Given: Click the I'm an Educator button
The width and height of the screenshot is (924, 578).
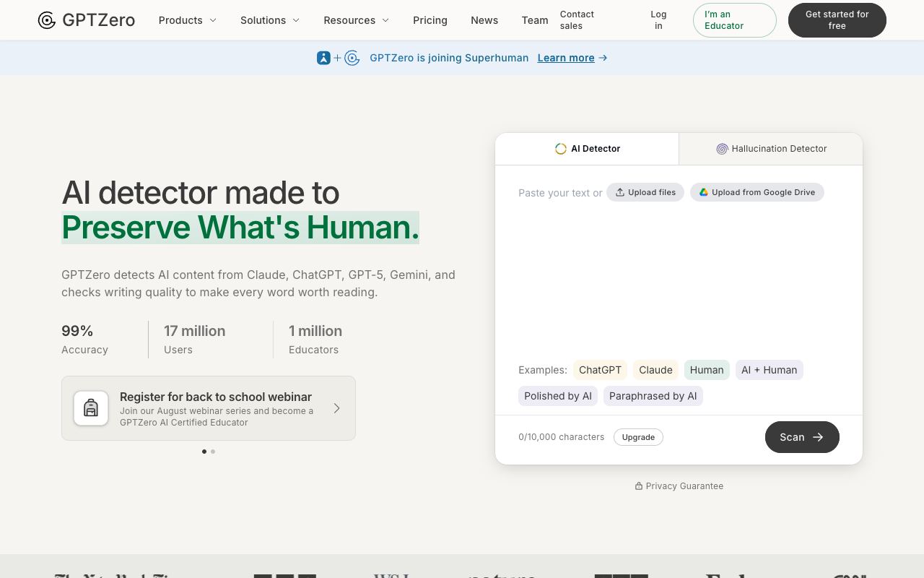Looking at the screenshot, I should point(734,20).
